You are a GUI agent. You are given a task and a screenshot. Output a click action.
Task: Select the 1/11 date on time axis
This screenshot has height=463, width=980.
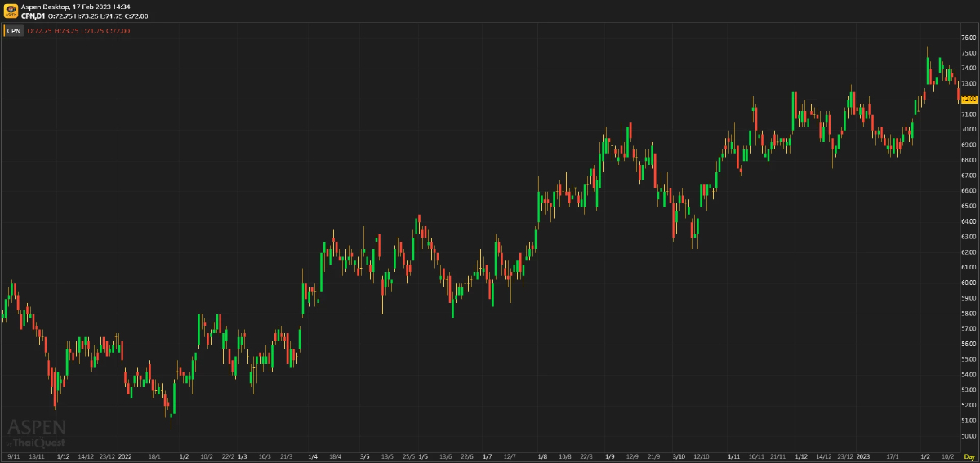point(733,456)
